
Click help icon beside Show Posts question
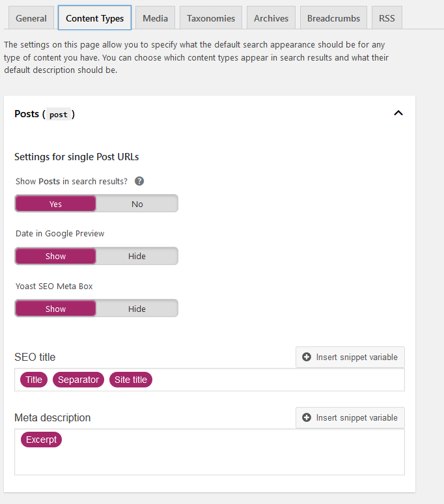point(139,181)
